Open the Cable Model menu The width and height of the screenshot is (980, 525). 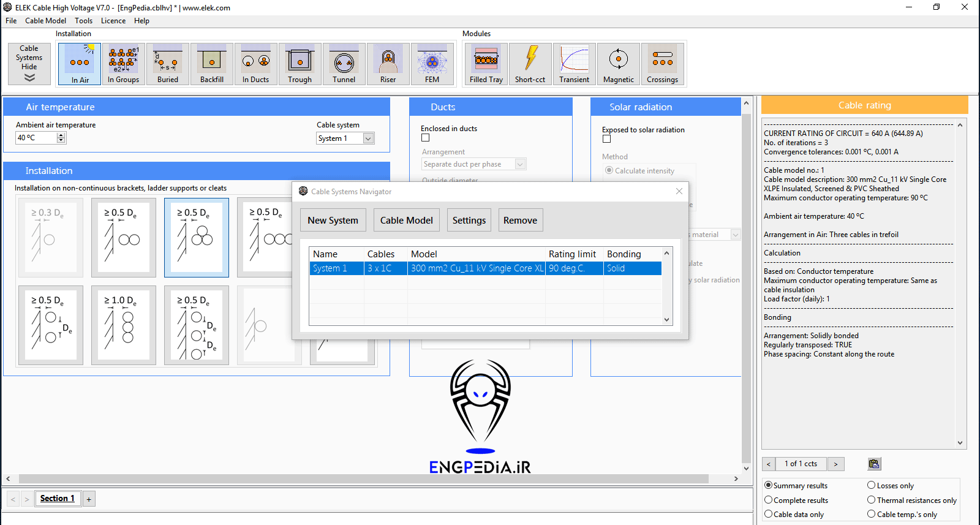point(45,21)
